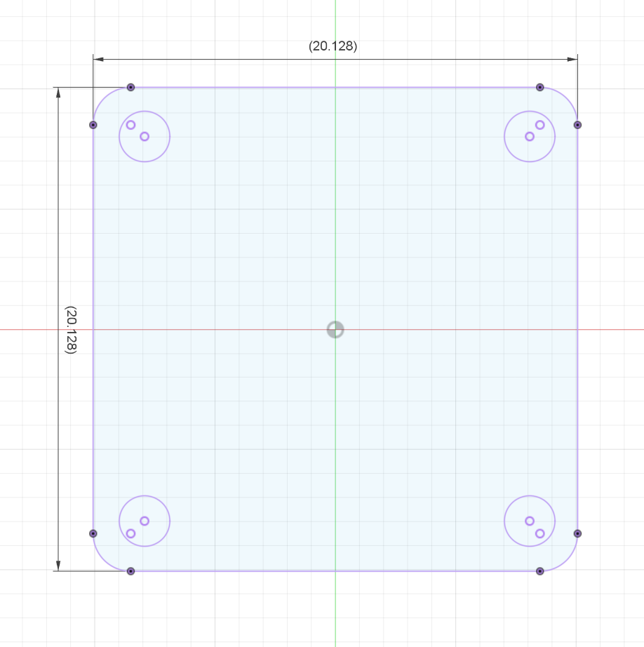The width and height of the screenshot is (644, 647).
Task: Select the top-right corner fillet arc
Action: (x=567, y=98)
